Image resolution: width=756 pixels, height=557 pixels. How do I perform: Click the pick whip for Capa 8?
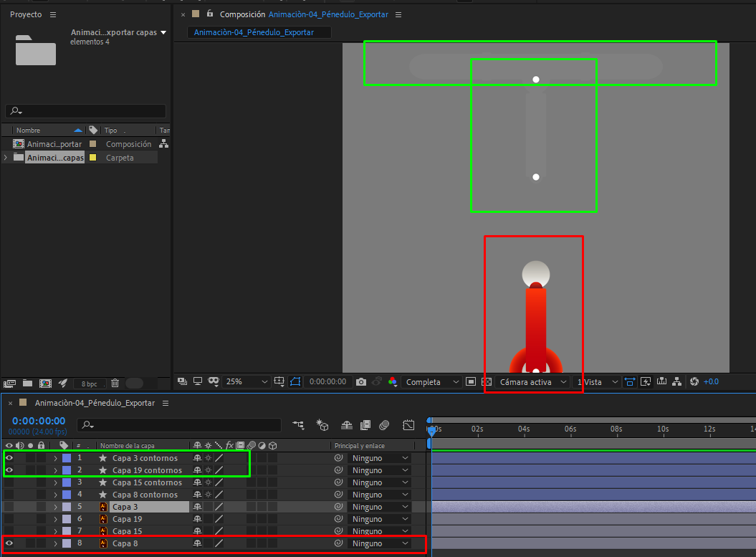tap(338, 543)
